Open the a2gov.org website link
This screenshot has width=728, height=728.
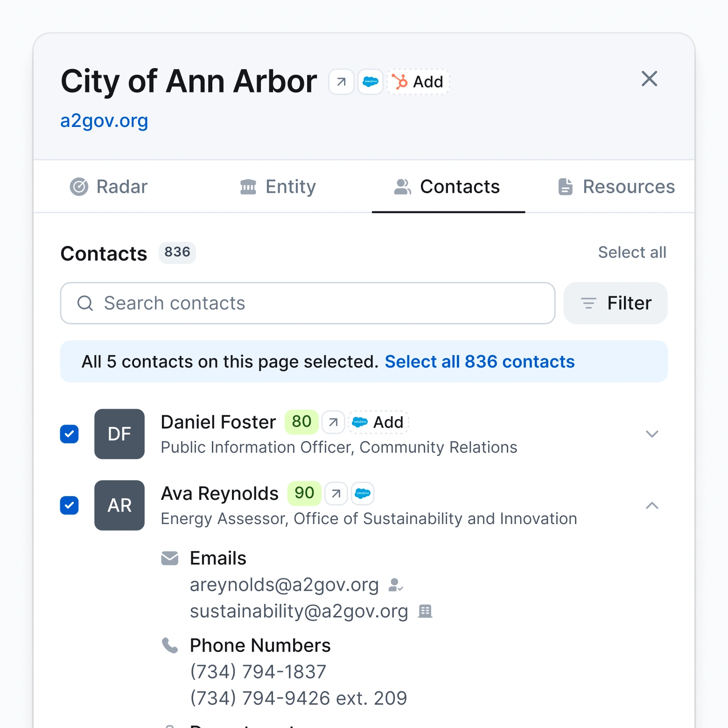pyautogui.click(x=104, y=121)
